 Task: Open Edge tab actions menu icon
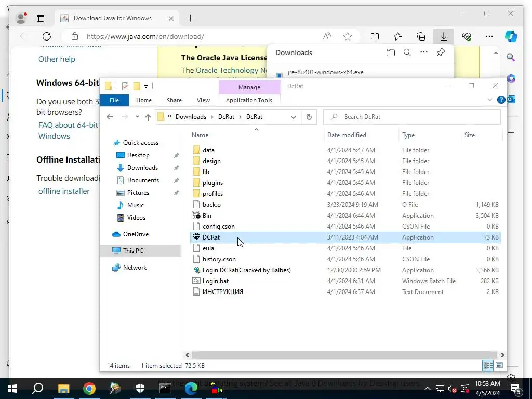pyautogui.click(x=41, y=18)
